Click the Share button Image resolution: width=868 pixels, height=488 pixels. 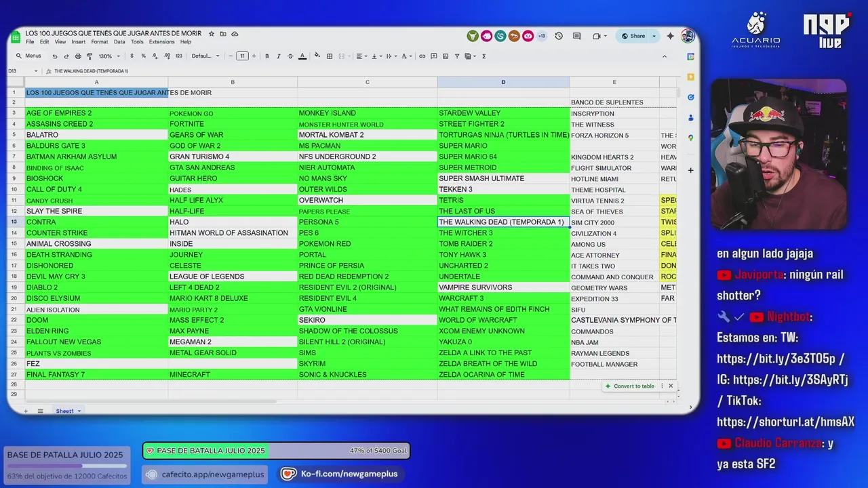[633, 36]
